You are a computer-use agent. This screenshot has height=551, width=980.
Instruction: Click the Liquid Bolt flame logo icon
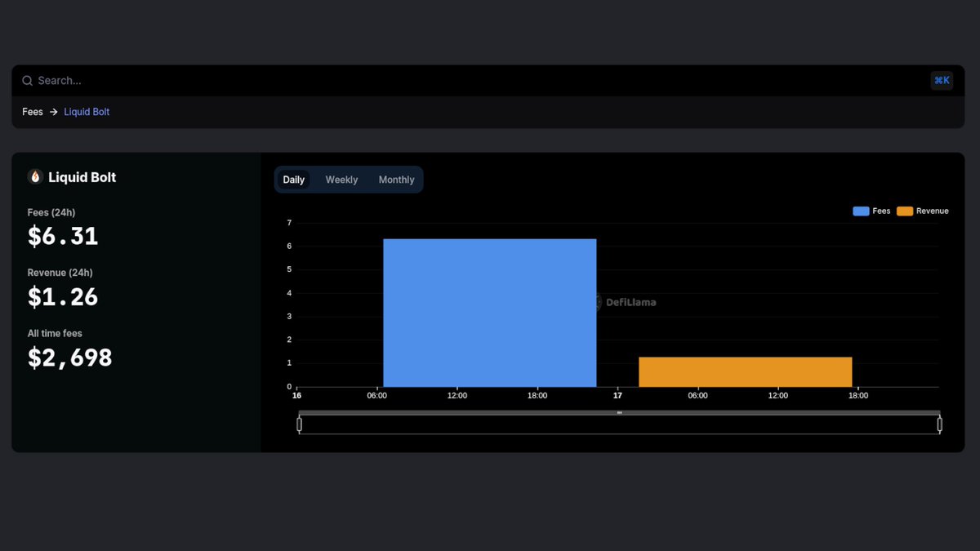tap(35, 177)
